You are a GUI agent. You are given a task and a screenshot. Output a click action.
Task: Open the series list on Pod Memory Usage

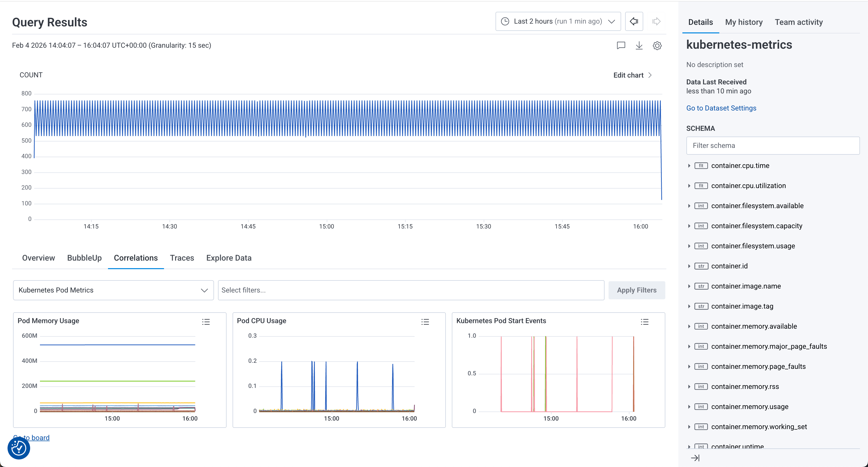(206, 322)
